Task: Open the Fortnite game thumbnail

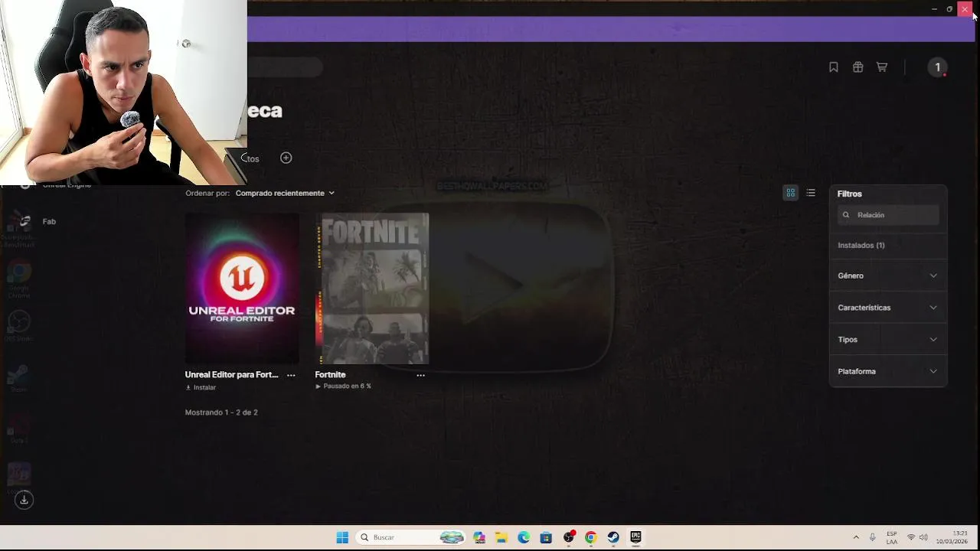Action: click(372, 289)
